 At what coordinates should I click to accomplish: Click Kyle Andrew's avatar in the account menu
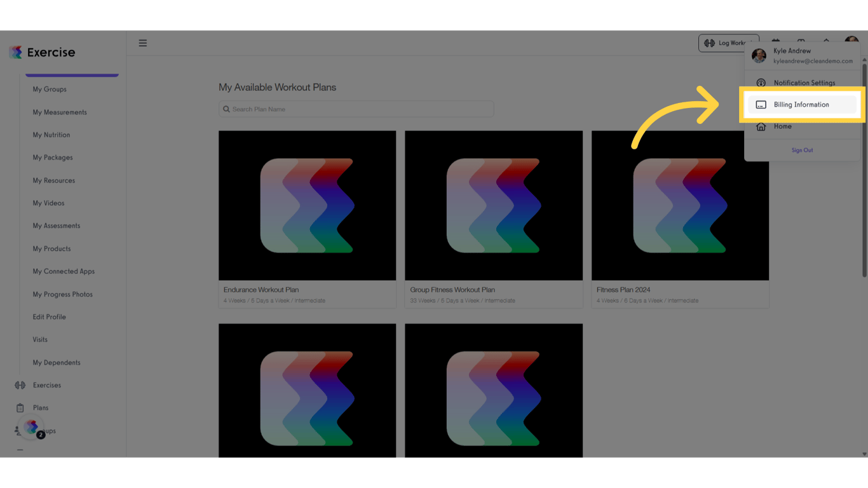click(x=759, y=56)
